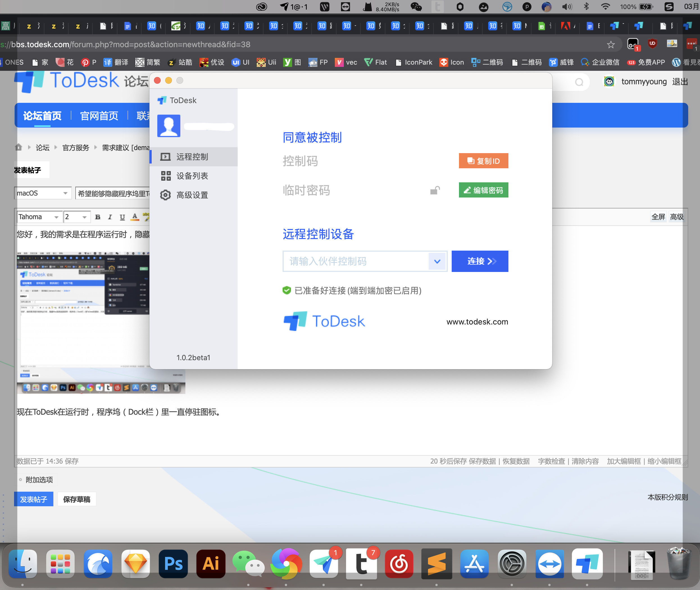Viewport: 700px width, 590px height.
Task: Click the 连接 button to connect
Action: 479,261
